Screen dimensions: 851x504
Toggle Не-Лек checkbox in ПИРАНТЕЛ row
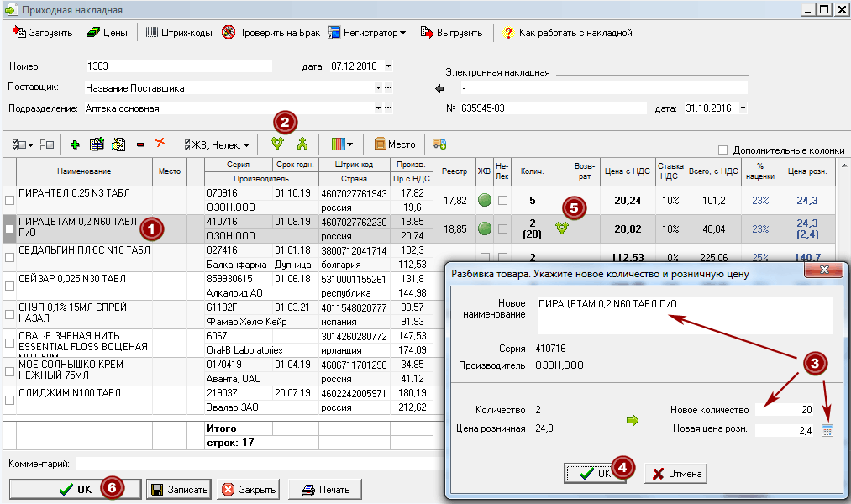click(x=502, y=200)
